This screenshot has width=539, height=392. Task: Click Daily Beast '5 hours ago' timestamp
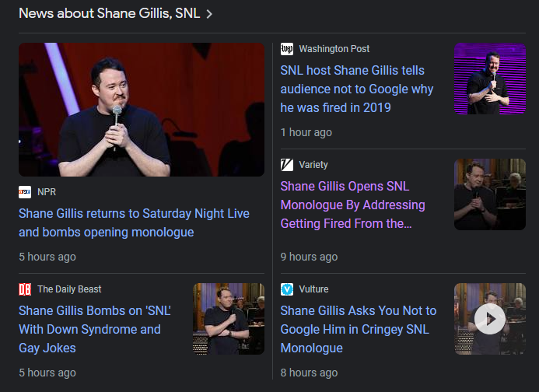coord(47,373)
